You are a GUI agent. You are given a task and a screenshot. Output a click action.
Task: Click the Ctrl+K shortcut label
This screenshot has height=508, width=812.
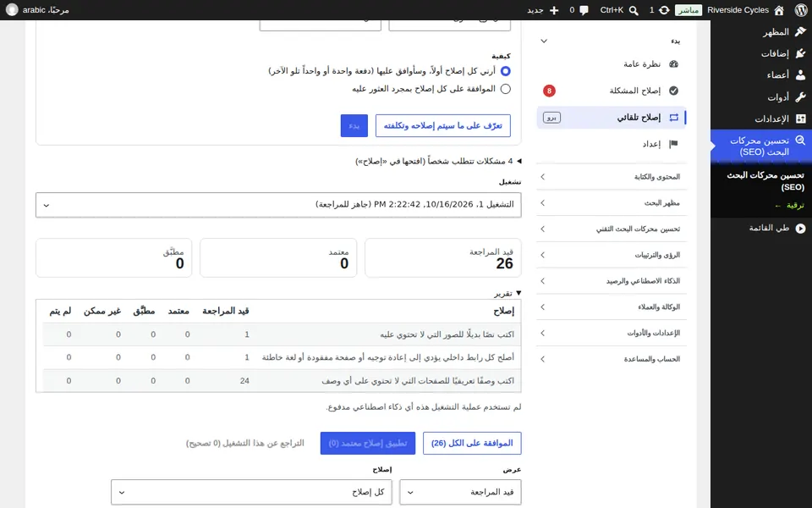612,10
